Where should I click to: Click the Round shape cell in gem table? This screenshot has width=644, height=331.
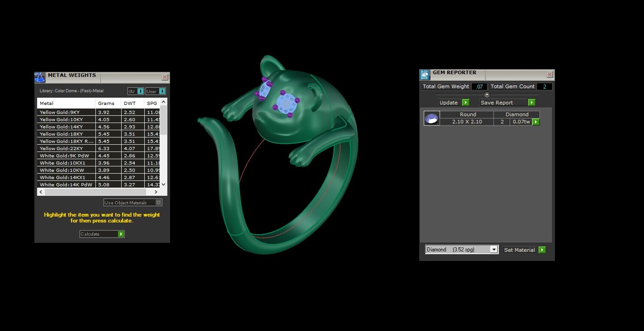coord(467,115)
